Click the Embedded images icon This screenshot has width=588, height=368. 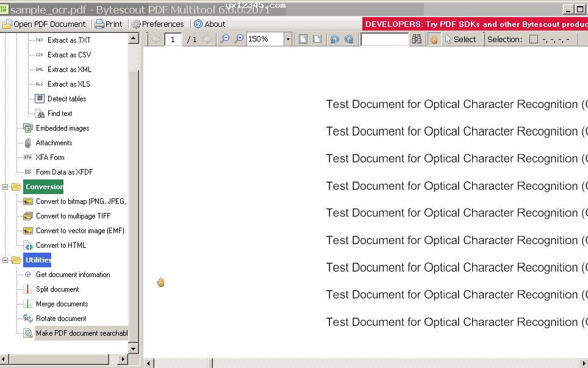click(28, 128)
